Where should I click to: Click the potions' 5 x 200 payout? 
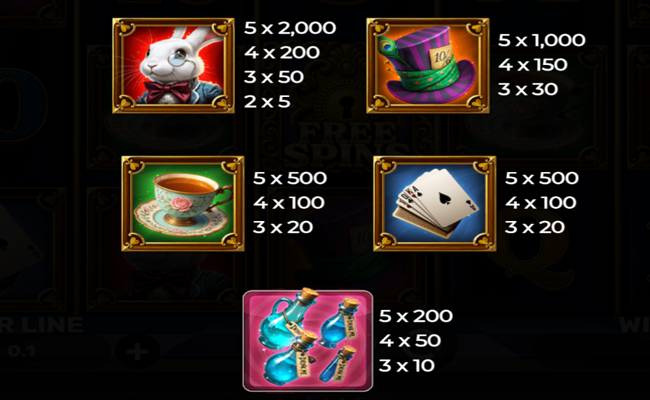pyautogui.click(x=415, y=316)
